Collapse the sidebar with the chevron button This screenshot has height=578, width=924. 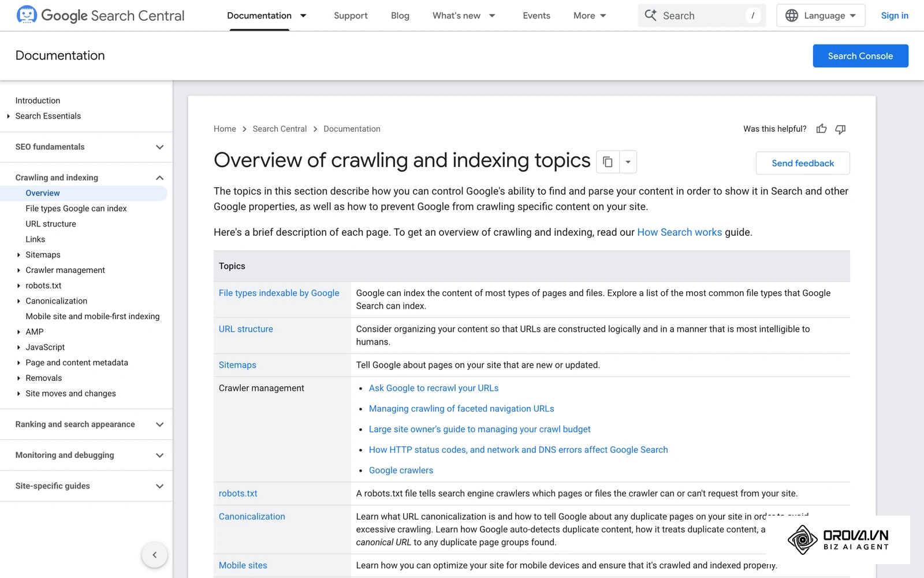pos(155,555)
